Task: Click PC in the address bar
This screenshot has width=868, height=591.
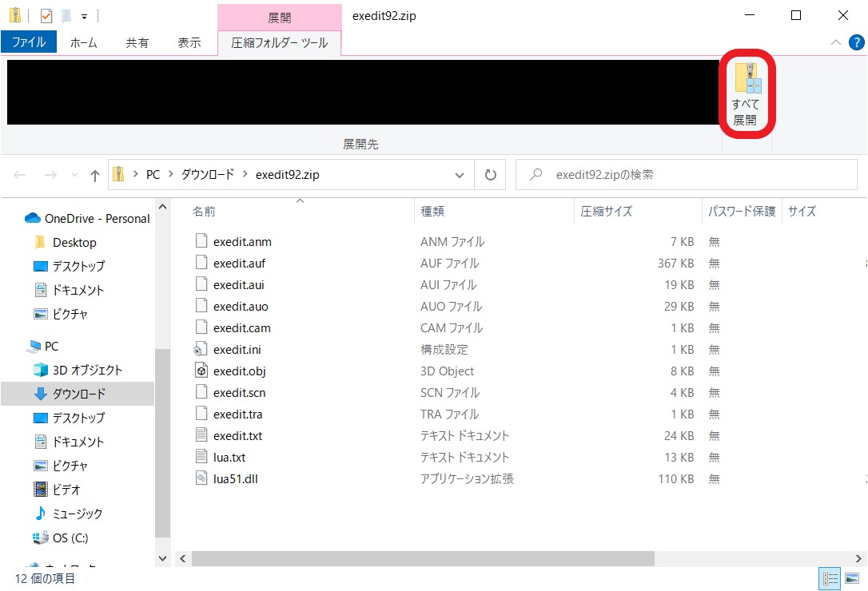Action: (153, 175)
